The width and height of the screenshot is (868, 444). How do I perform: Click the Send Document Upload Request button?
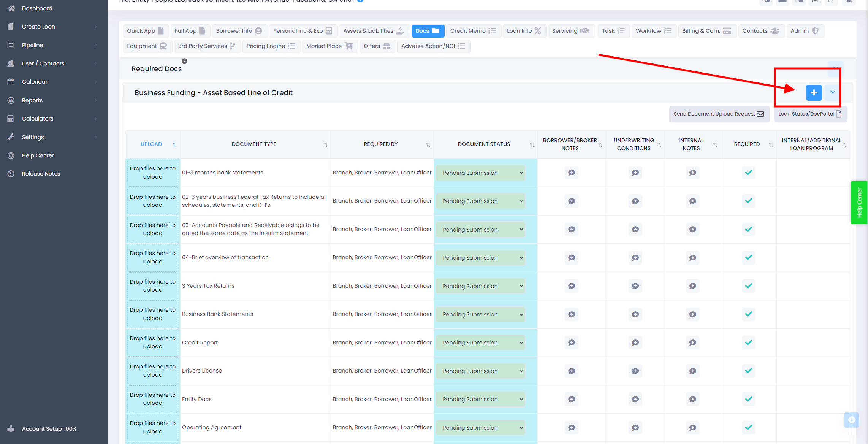pos(719,114)
